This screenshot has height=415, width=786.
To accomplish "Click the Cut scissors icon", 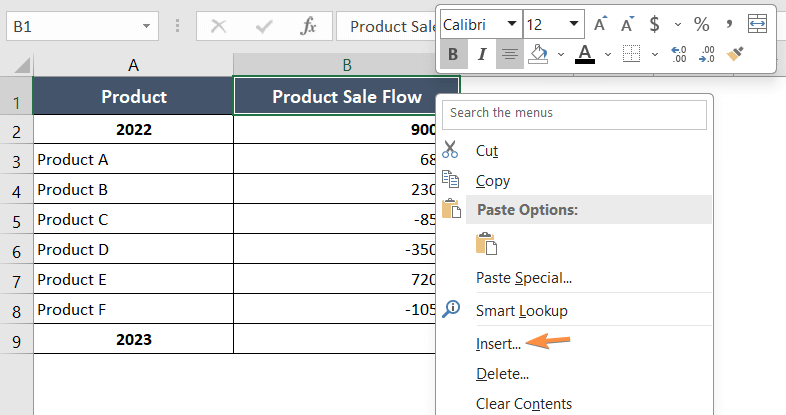I will (450, 149).
